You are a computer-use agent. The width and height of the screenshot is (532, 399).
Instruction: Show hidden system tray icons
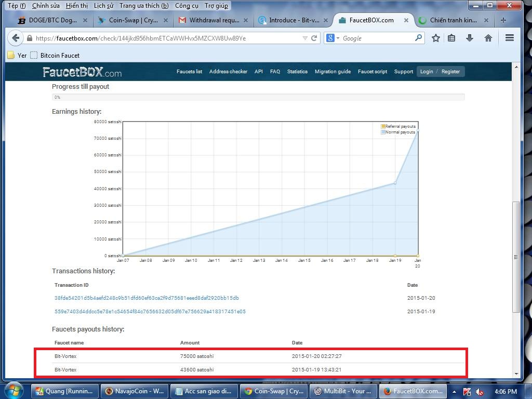pos(455,391)
